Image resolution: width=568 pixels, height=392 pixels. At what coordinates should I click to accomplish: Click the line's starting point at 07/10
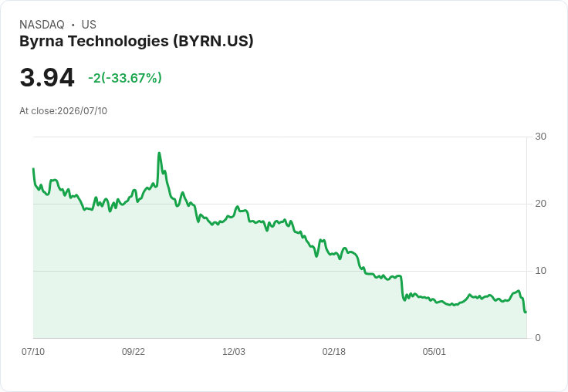coord(33,169)
